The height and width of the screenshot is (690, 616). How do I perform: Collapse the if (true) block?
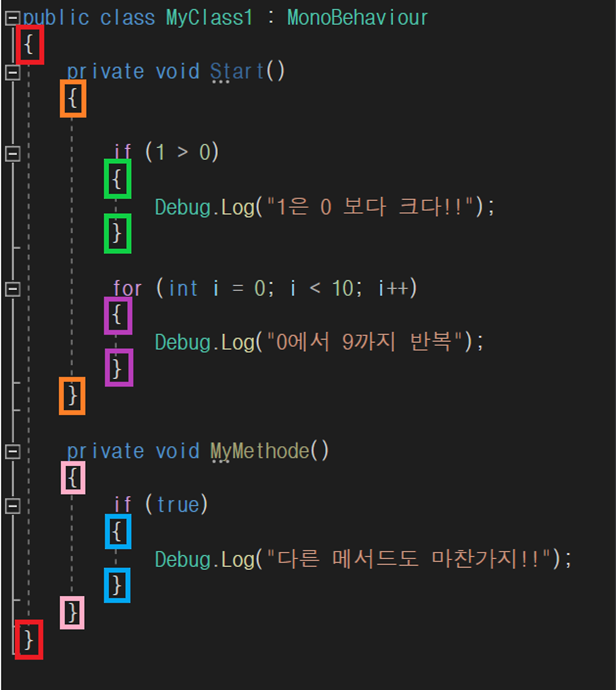coord(13,506)
